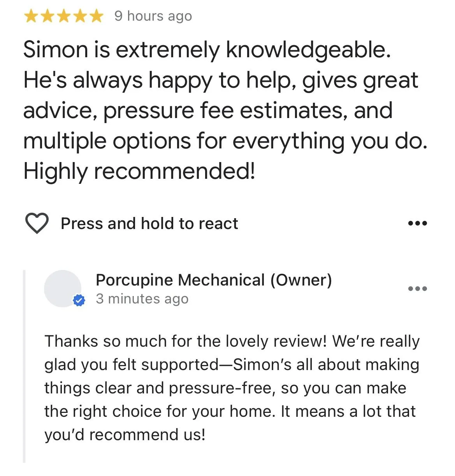Click the five-star rating icons
The height and width of the screenshot is (476, 455).
pyautogui.click(x=63, y=16)
